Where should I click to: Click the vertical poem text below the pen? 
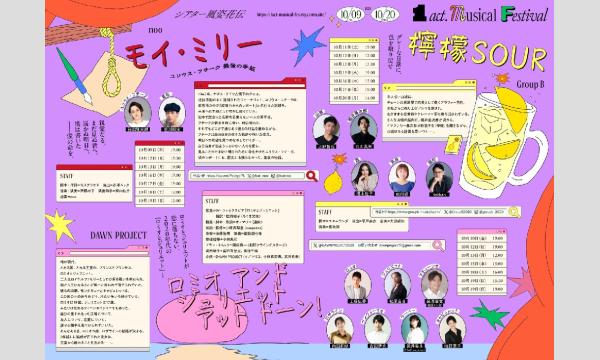tap(87, 139)
